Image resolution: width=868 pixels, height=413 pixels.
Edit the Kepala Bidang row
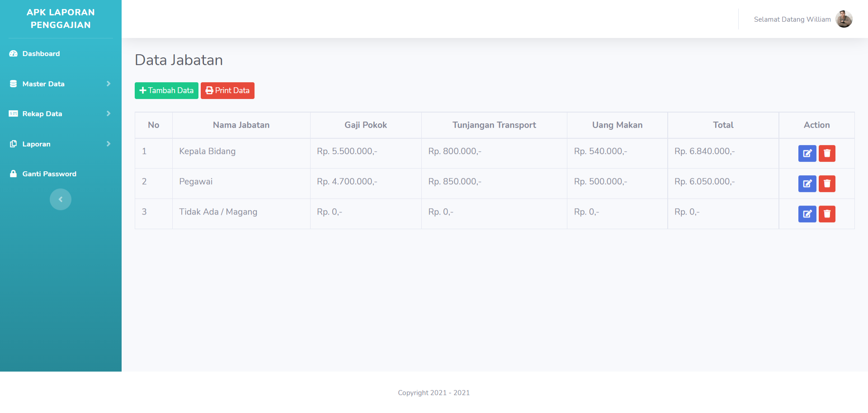point(807,154)
